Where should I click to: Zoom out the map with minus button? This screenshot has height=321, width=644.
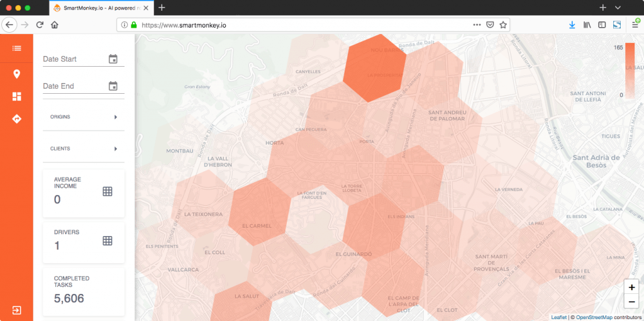[x=631, y=302]
